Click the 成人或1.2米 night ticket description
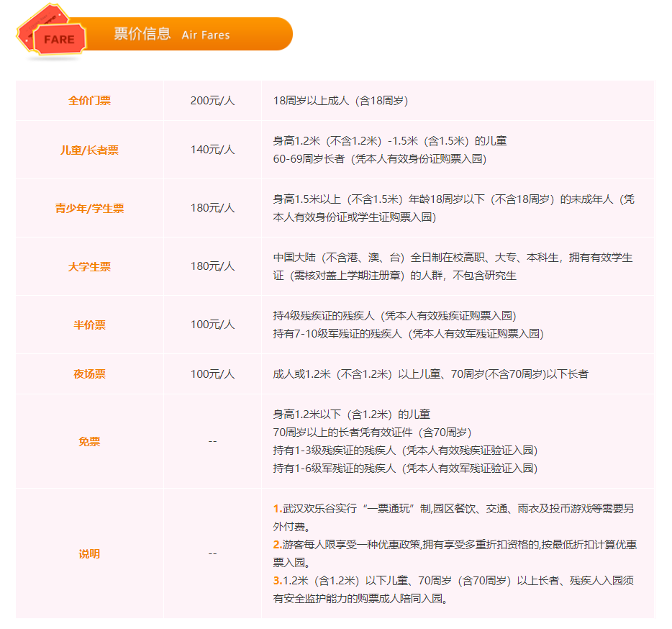 click(x=431, y=374)
